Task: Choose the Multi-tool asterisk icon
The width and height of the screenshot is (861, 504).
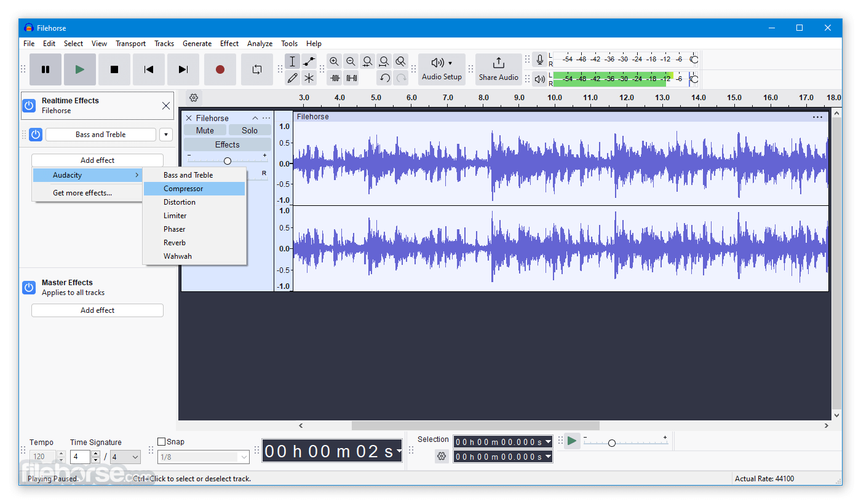Action: pos(309,78)
